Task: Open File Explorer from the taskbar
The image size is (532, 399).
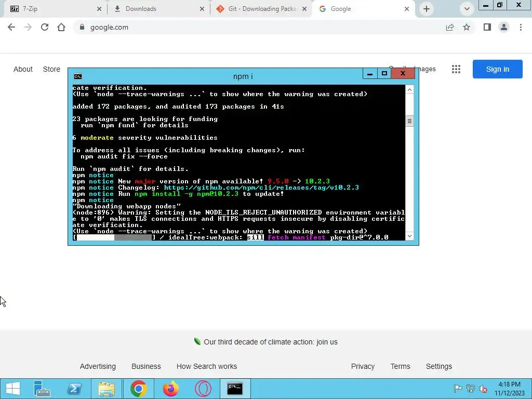Action: 106,389
